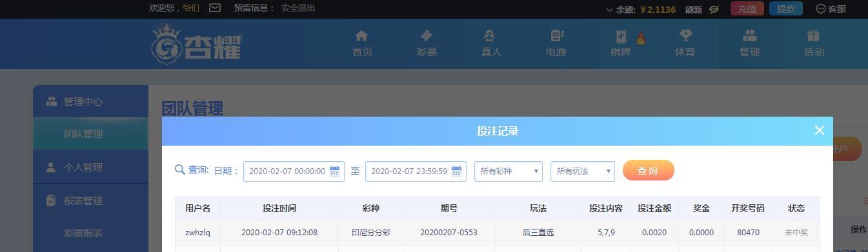
Task: Click the 充值 recharge button
Action: pyautogui.click(x=747, y=9)
